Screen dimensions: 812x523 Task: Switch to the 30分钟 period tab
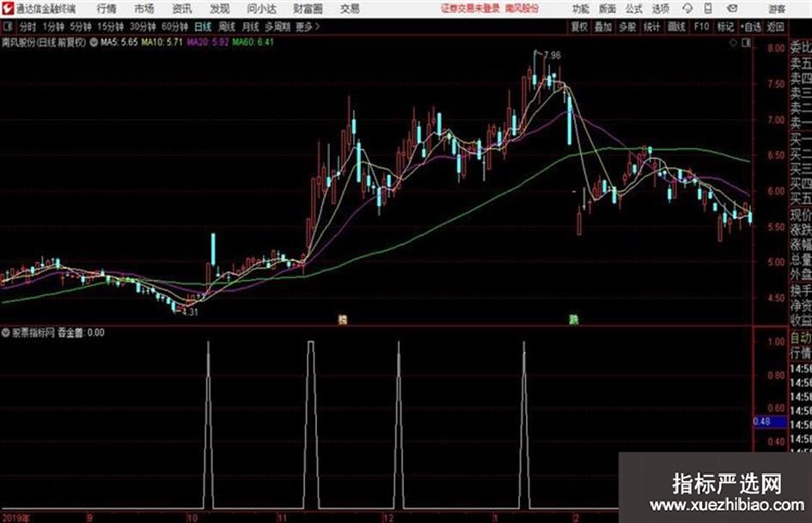[143, 27]
